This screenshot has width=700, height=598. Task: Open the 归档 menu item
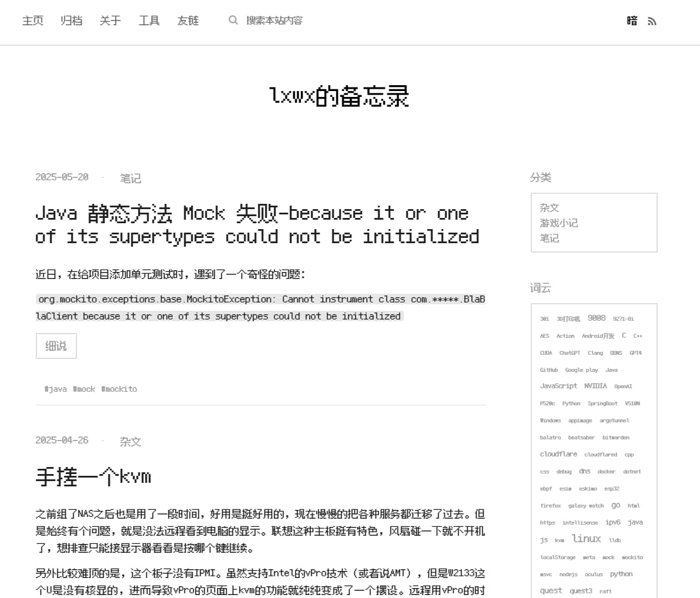pyautogui.click(x=71, y=21)
